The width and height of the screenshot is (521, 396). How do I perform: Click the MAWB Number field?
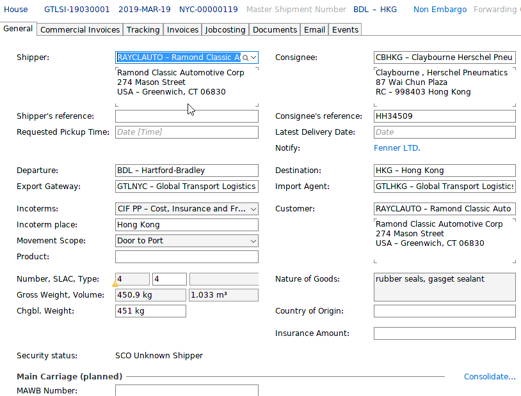pyautogui.click(x=187, y=390)
